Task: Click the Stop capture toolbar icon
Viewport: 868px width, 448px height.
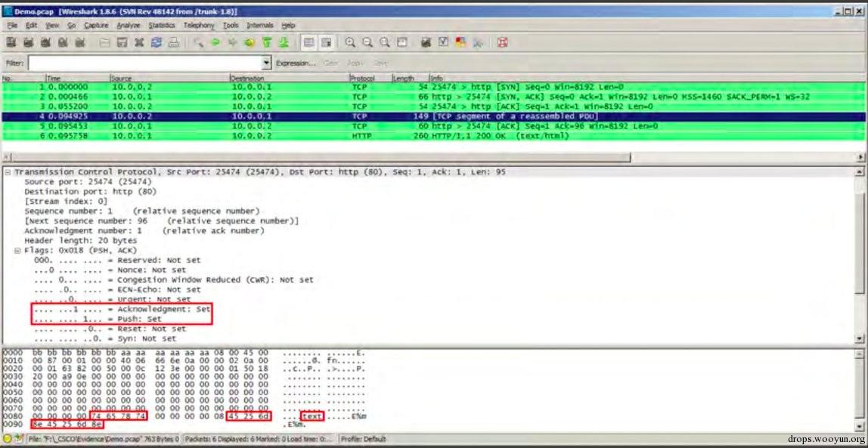Action: coord(64,43)
